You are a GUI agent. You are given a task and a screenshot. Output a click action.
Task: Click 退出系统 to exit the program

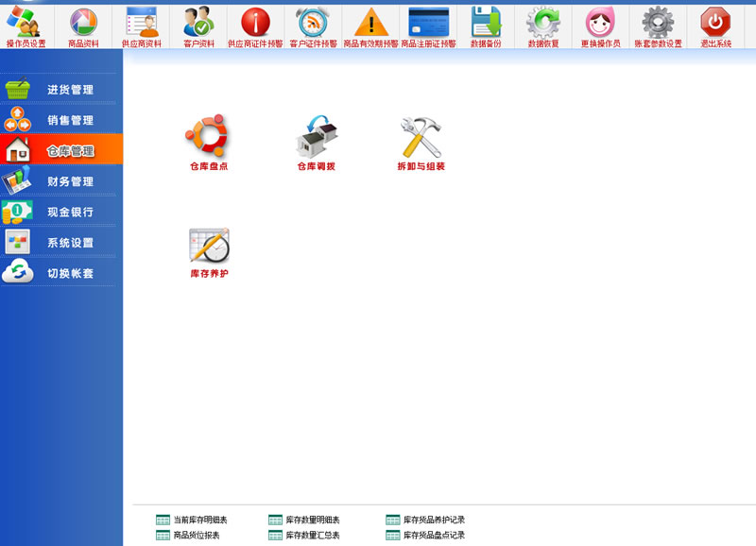(x=715, y=25)
